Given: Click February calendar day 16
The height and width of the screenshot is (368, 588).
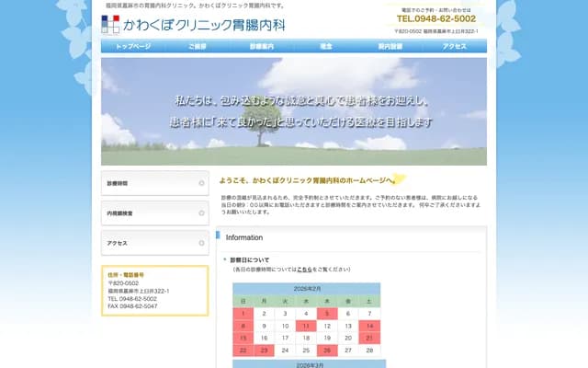Looking at the screenshot, I should [264, 338].
